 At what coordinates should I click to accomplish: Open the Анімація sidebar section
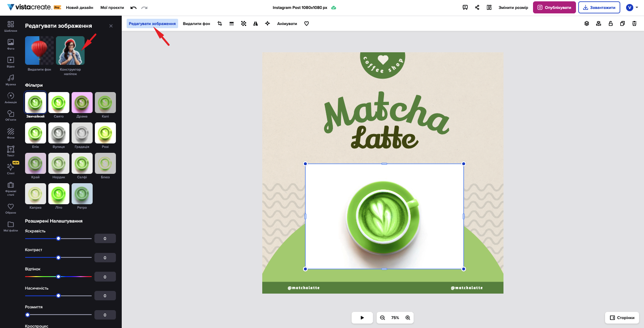(x=11, y=97)
